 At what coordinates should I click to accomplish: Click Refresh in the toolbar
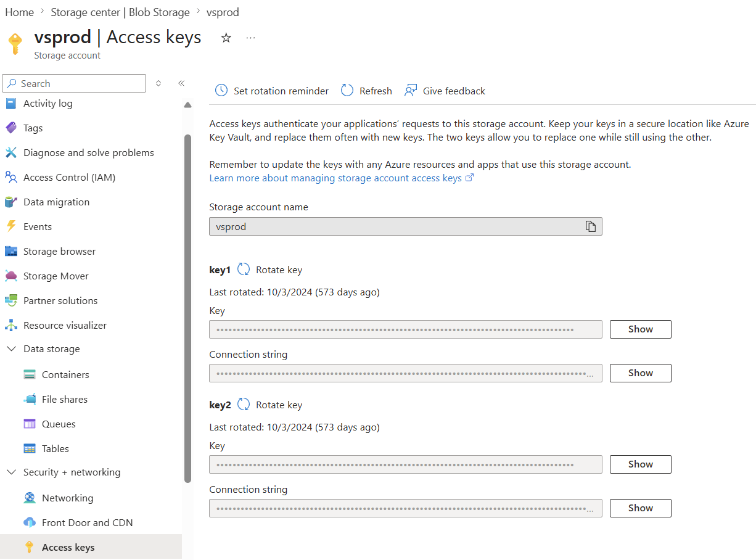376,91
